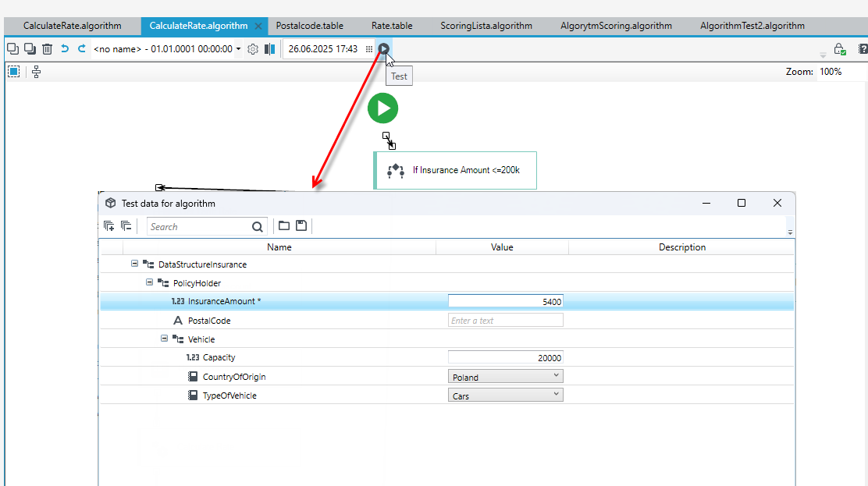
Task: Collapse the DataStructureInsurance node
Action: coord(134,264)
